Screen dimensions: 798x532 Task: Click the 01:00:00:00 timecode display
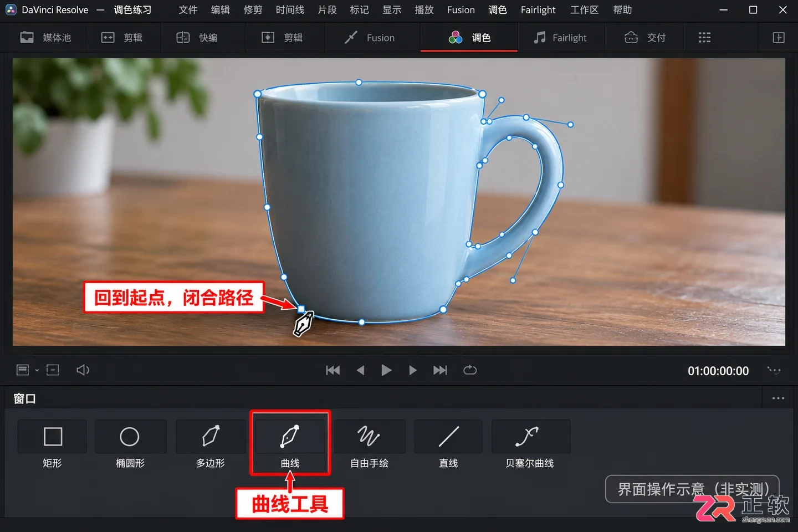(718, 371)
